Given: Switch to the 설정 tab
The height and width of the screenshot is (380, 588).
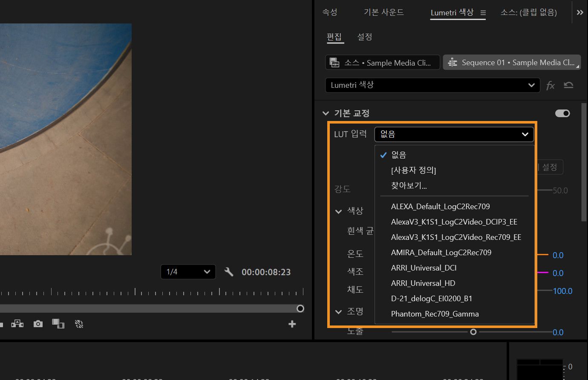Looking at the screenshot, I should (x=364, y=37).
